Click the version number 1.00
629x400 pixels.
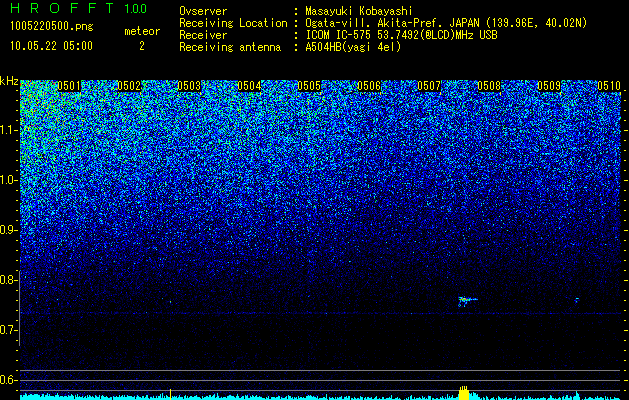pos(135,9)
